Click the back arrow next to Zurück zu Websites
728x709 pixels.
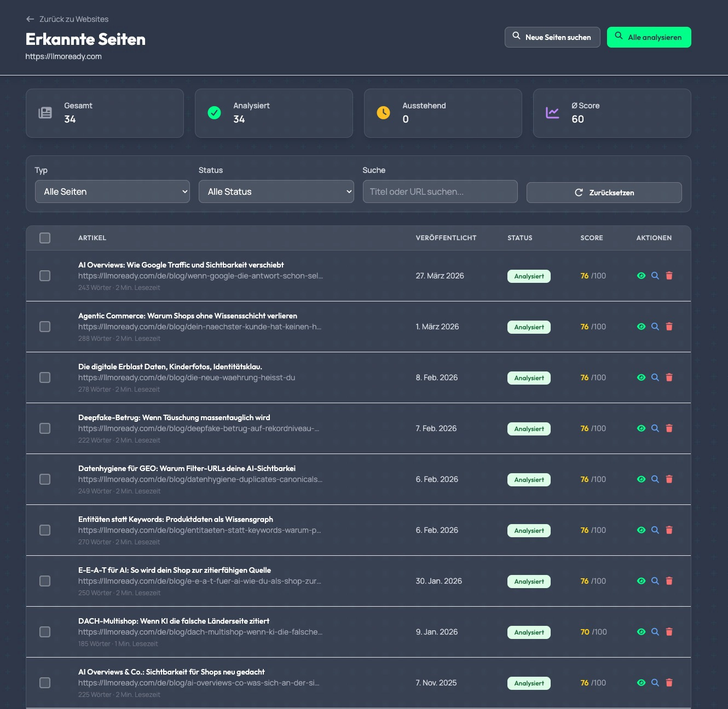coord(30,19)
